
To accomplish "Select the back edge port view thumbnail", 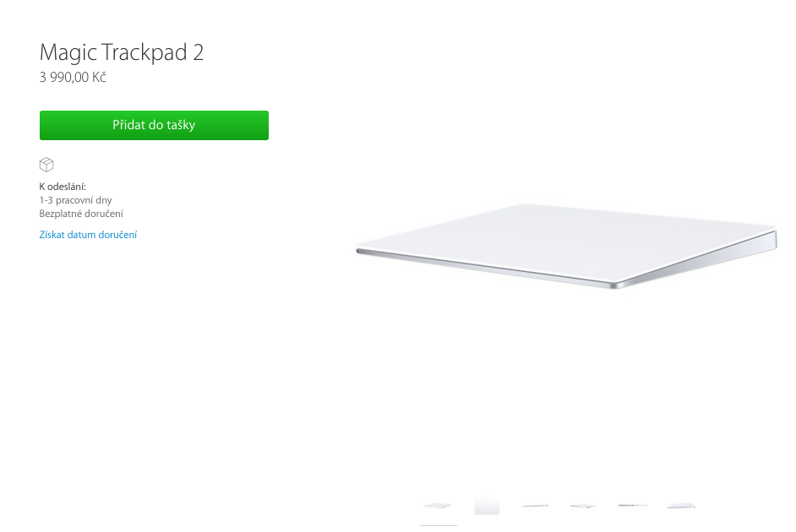I will pyautogui.click(x=633, y=505).
